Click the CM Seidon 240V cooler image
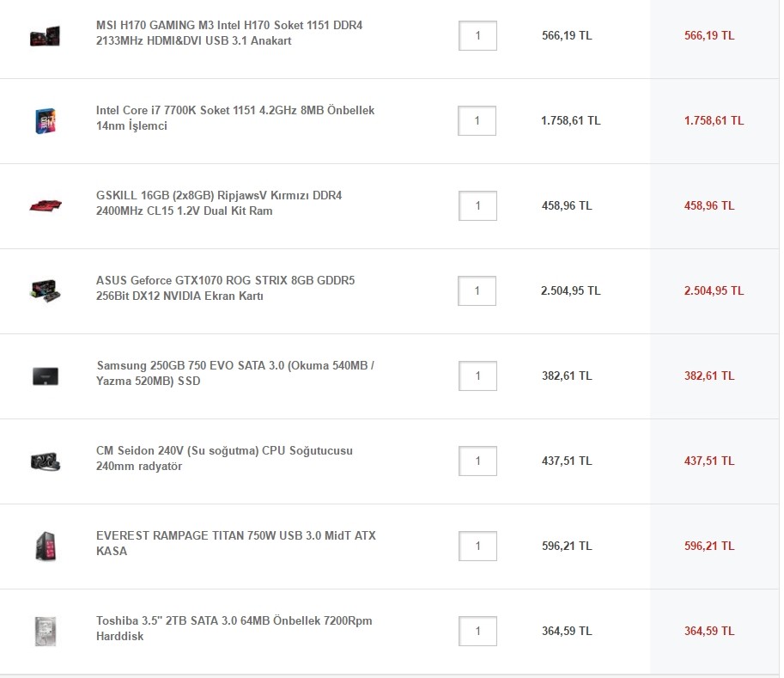Viewport: 784px width, 678px height. pyautogui.click(x=45, y=461)
